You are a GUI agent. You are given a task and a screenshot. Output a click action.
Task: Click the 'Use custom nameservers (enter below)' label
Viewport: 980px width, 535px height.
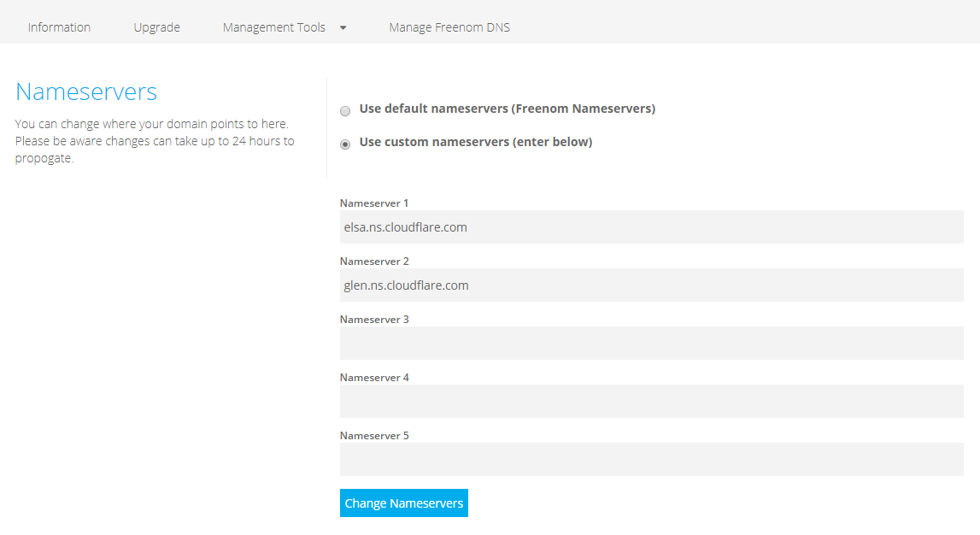tap(476, 142)
